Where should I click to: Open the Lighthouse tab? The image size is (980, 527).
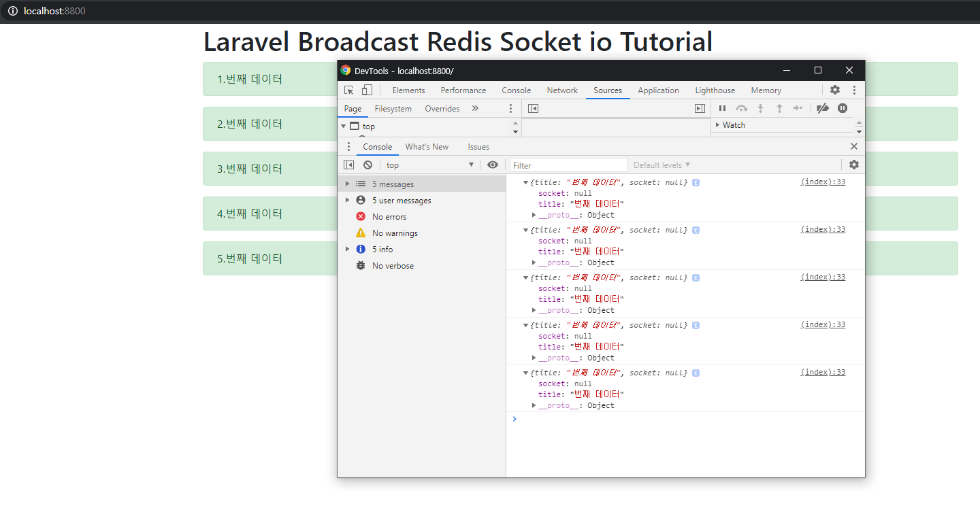pyautogui.click(x=715, y=90)
